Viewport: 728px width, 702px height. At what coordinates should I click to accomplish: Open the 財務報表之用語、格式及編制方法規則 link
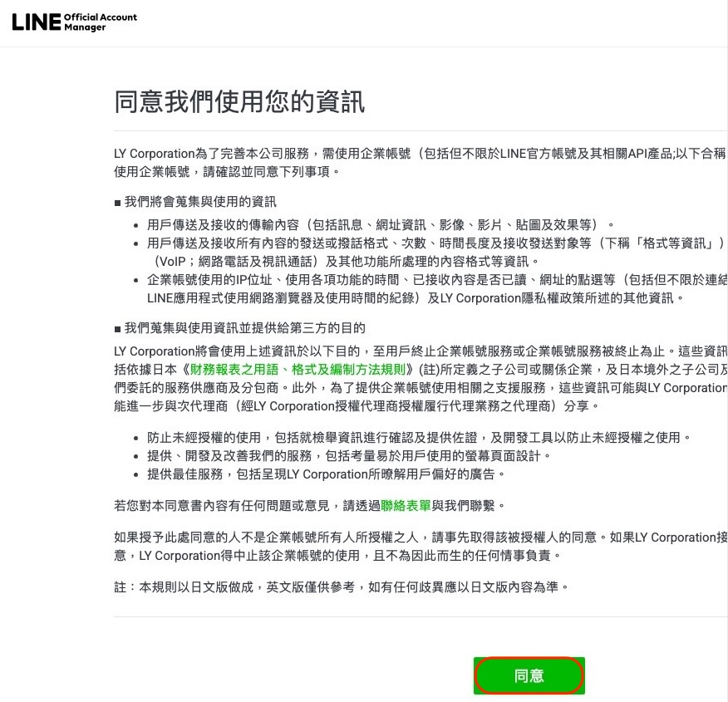point(298,370)
